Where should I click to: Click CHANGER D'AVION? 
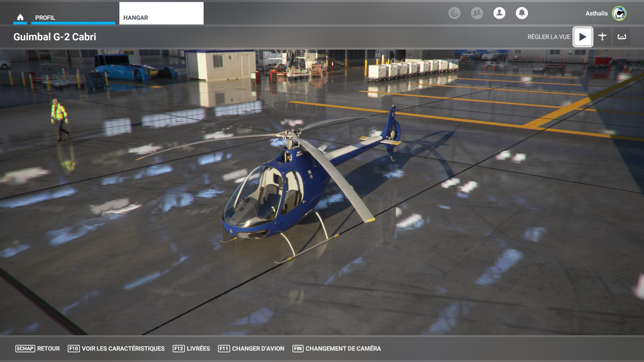258,349
